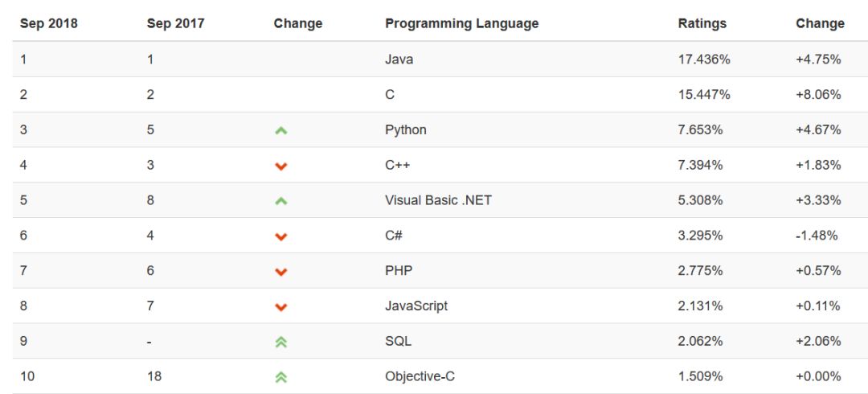This screenshot has width=868, height=394.
Task: Select the JavaScript language name
Action: [x=416, y=306]
